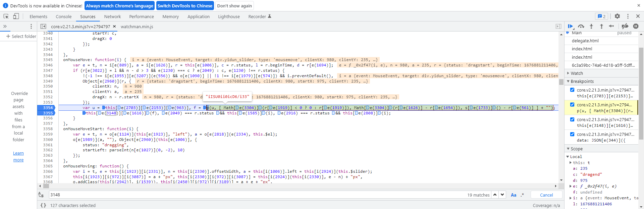This screenshot has height=209, width=644.
Task: Switch to the Network tab
Action: pos(112,16)
